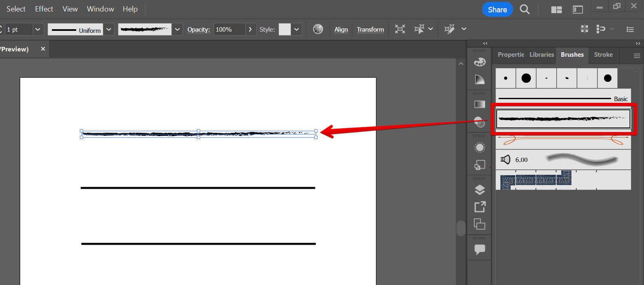Open the Layers panel icon
The width and height of the screenshot is (644, 285).
(480, 190)
